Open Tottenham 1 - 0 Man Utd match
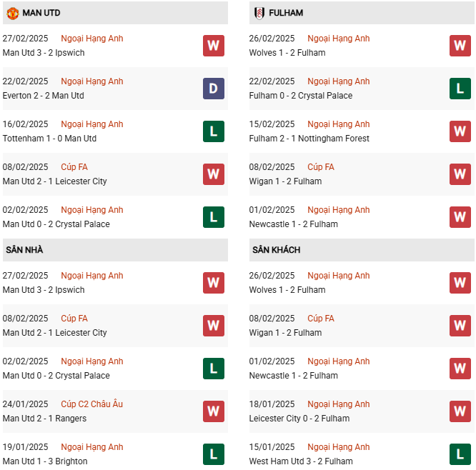 pos(49,139)
